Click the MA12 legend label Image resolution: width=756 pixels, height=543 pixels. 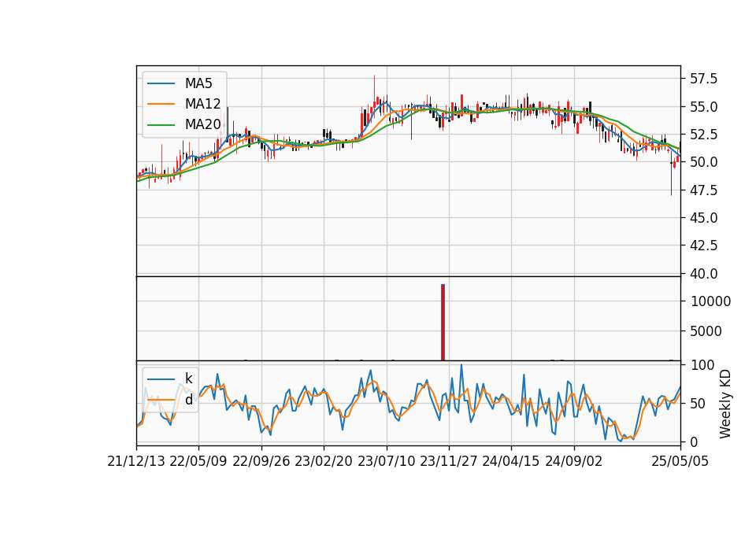pyautogui.click(x=202, y=104)
